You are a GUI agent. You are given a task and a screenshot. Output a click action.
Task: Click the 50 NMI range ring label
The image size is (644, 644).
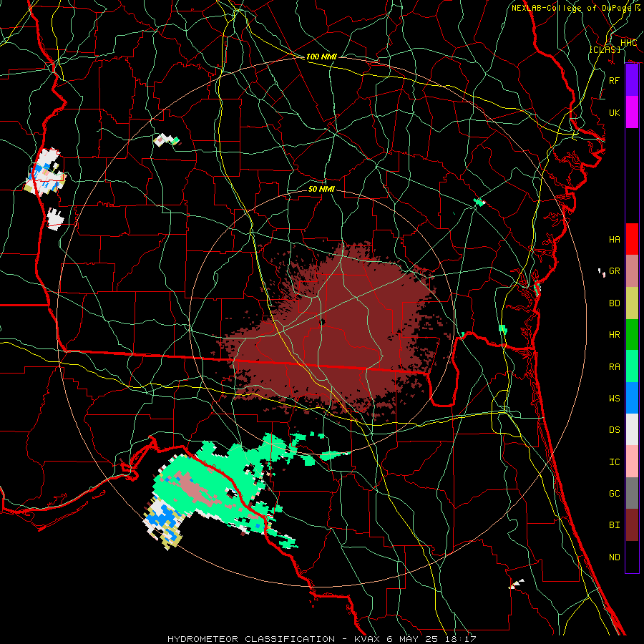[321, 189]
